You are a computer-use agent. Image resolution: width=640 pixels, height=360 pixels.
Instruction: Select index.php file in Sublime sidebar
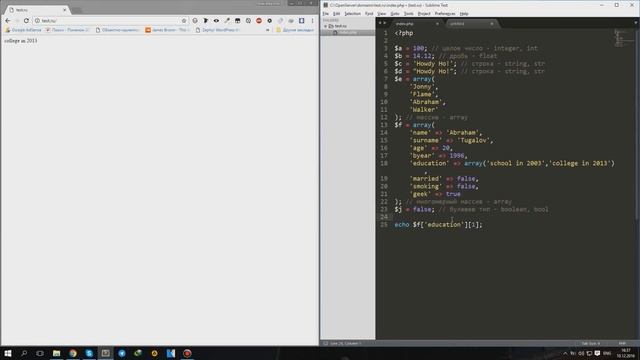[x=347, y=32]
